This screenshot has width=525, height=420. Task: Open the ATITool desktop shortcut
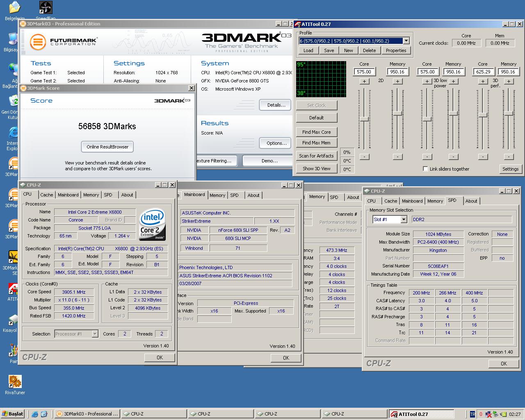13,291
